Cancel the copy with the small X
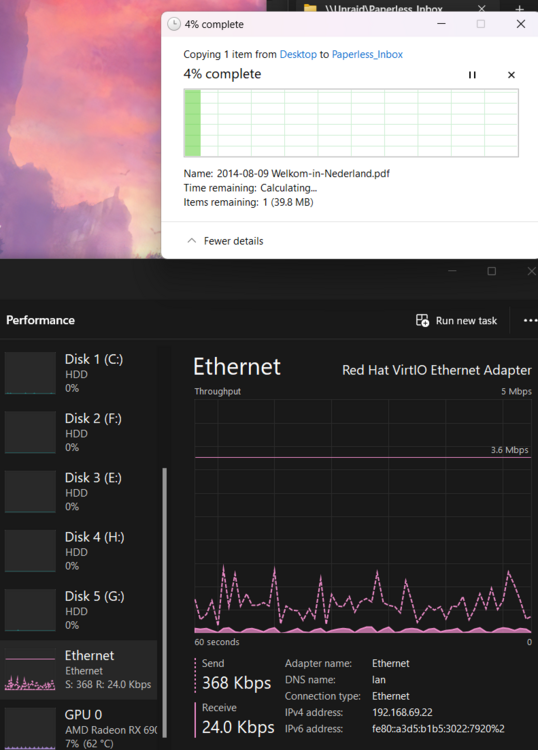Viewport: 538px width, 750px height. coord(511,75)
